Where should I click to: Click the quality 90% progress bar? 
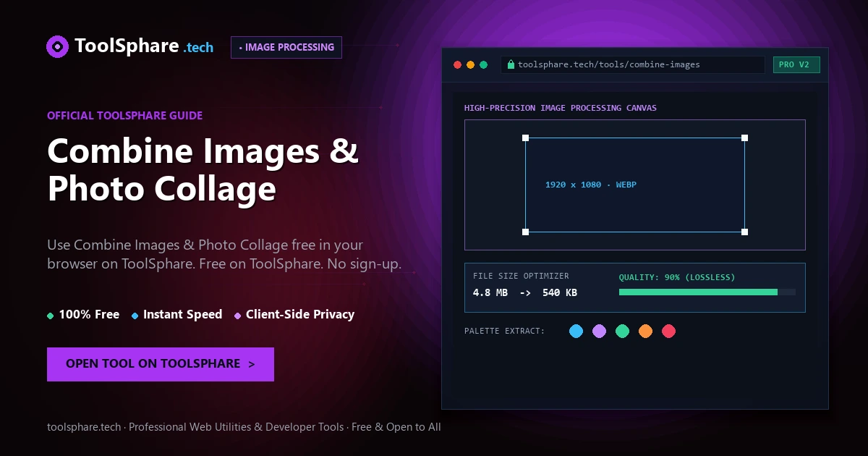pyautogui.click(x=707, y=292)
